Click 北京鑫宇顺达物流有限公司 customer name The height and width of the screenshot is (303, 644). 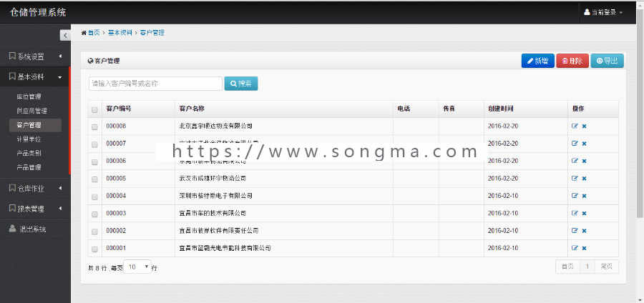click(x=216, y=126)
